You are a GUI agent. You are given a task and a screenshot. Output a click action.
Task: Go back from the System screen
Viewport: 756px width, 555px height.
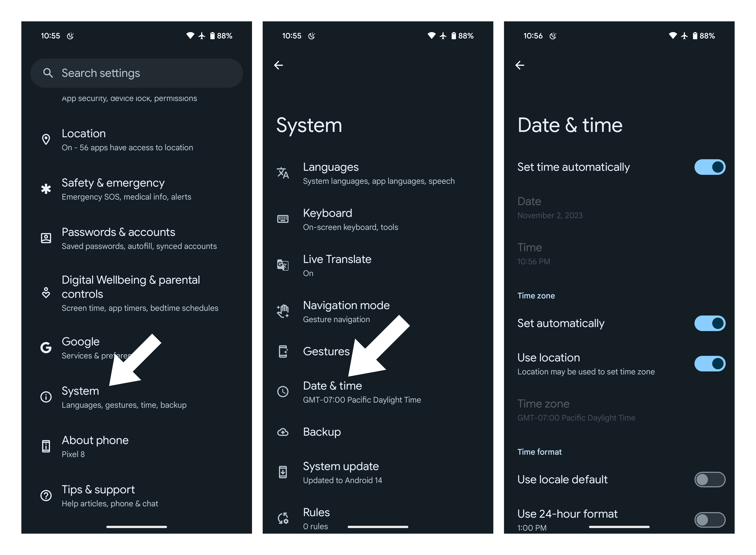coord(278,65)
